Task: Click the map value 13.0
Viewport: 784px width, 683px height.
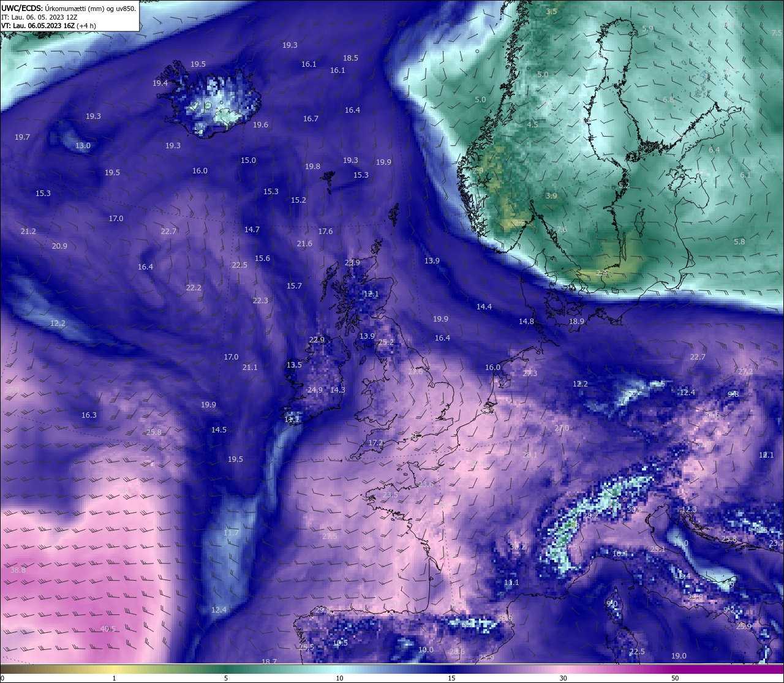Action: coord(83,146)
